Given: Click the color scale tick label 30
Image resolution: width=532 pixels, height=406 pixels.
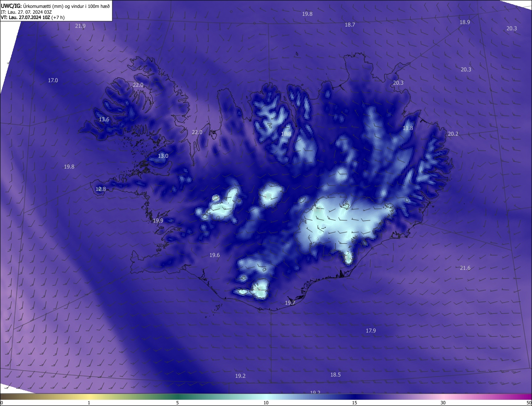Looking at the screenshot, I should [x=443, y=403].
